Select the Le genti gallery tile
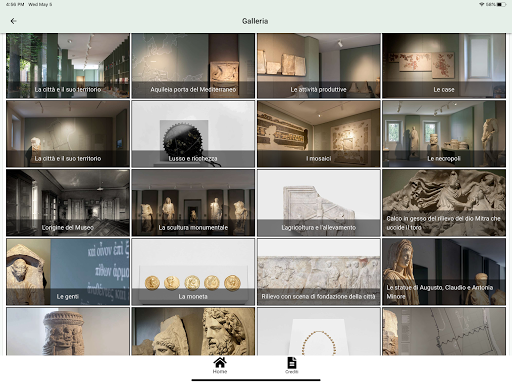The width and height of the screenshot is (512, 384). [x=68, y=272]
